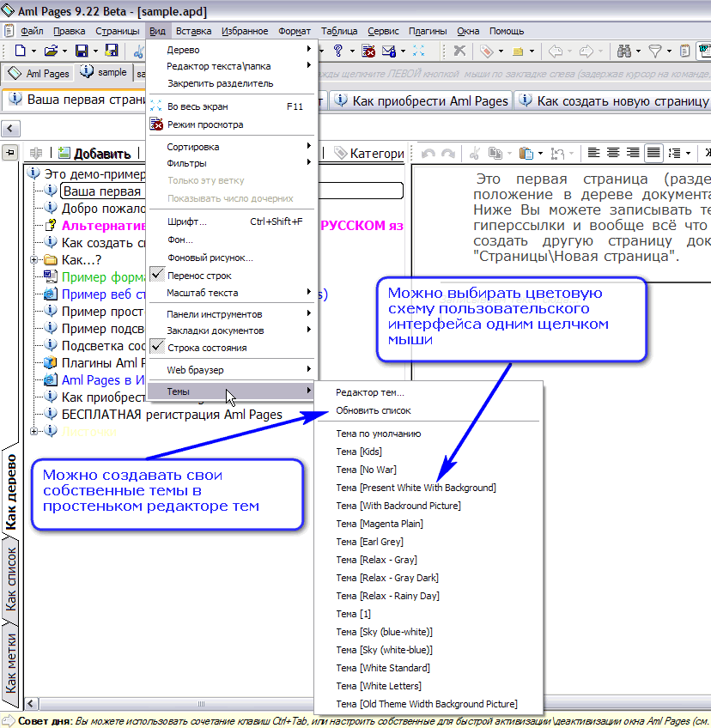Viewport: 711px width, 728px height.
Task: Open 'Шрифт...' font dialog item
Action: pyautogui.click(x=232, y=221)
